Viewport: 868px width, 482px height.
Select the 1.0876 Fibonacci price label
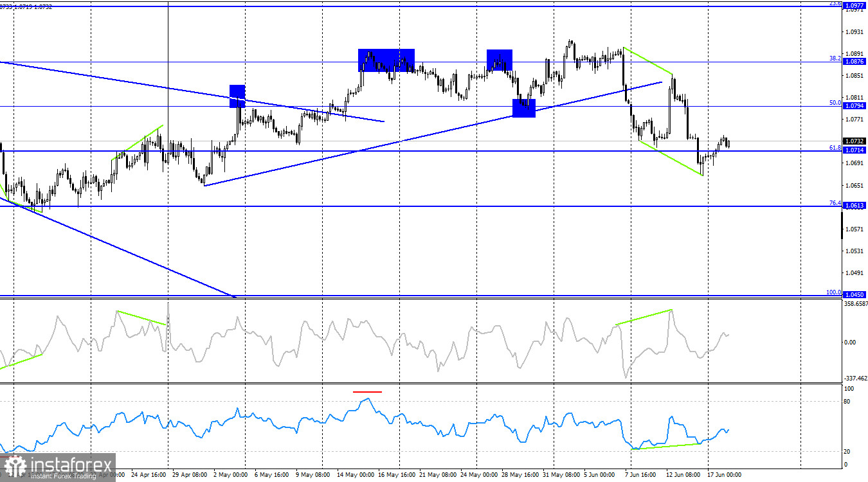pyautogui.click(x=854, y=62)
